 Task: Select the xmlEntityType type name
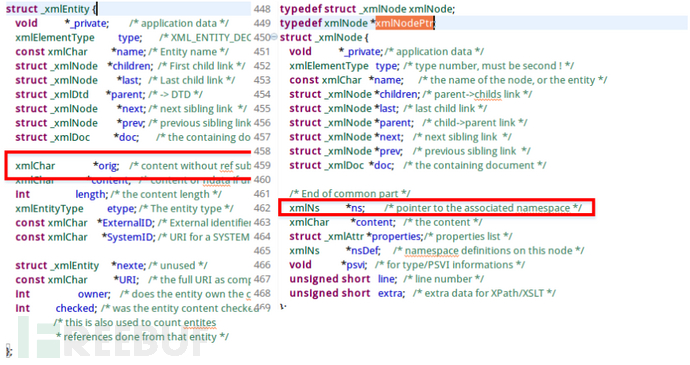(49, 209)
